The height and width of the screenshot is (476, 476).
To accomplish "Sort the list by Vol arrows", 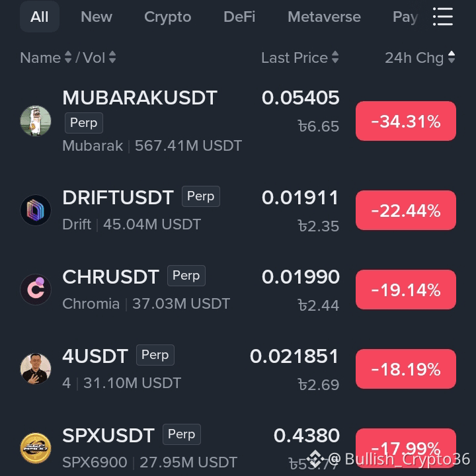I will tap(112, 57).
